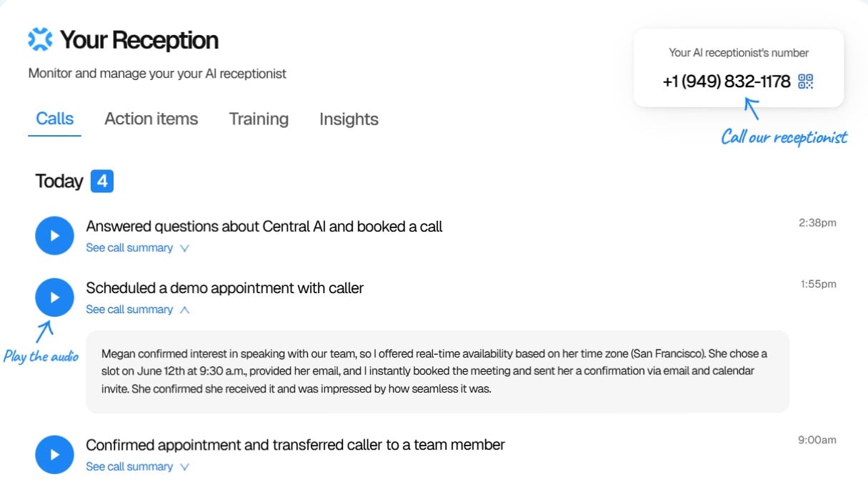
Task: Click 'See call summary' text for transferred caller call
Action: pos(129,467)
